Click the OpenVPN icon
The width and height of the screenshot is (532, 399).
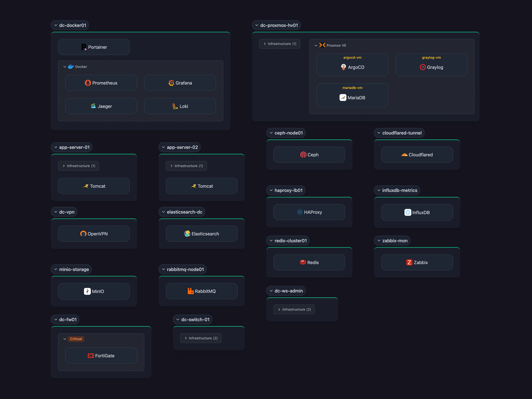(x=83, y=234)
